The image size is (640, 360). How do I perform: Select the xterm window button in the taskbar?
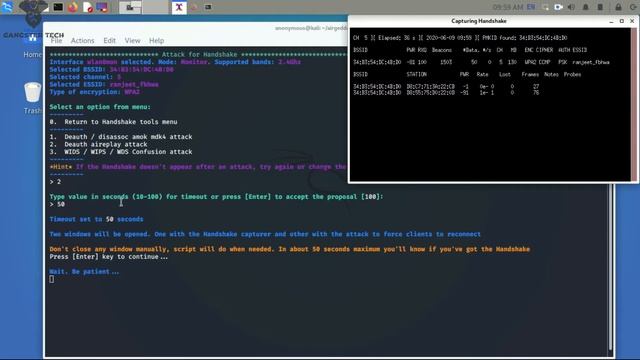point(179,7)
